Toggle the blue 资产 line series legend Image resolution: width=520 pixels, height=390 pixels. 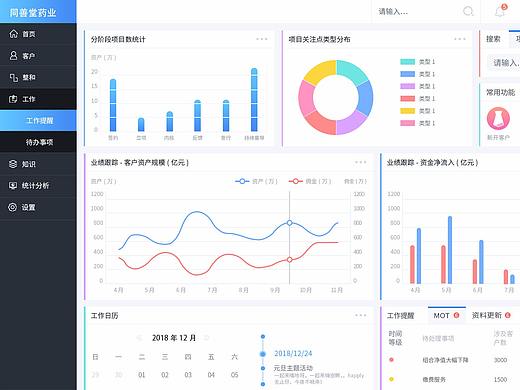coord(256,181)
